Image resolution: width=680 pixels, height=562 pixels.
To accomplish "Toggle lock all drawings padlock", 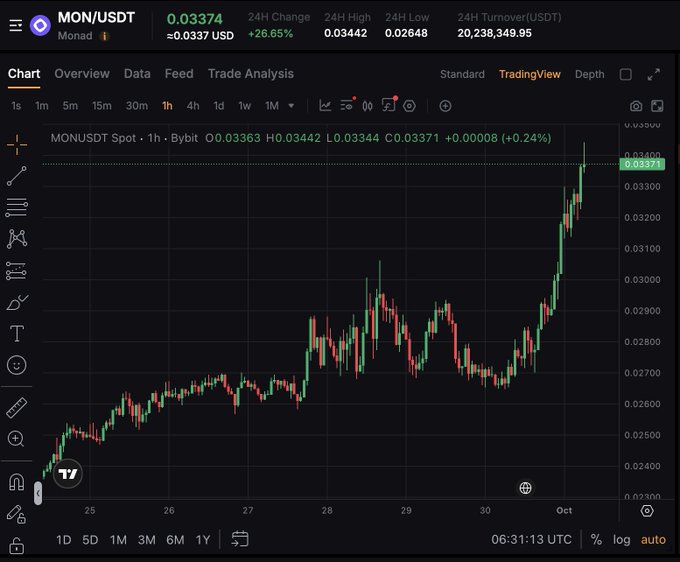I will point(16,546).
